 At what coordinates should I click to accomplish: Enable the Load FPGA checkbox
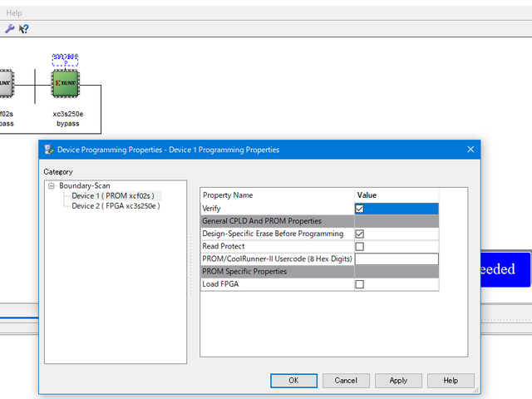point(360,284)
